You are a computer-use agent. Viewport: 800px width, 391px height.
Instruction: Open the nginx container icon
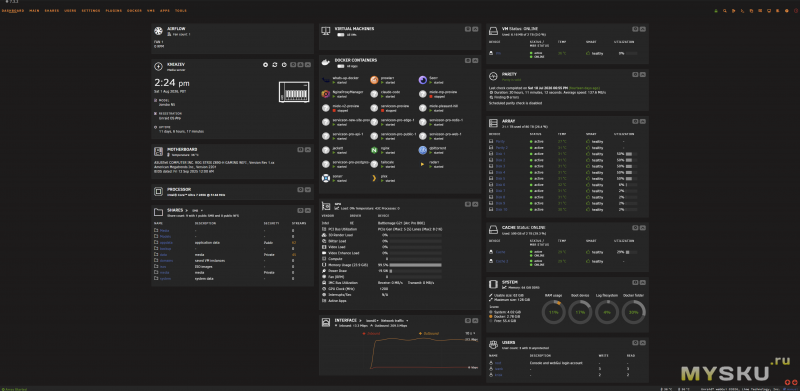[374, 150]
